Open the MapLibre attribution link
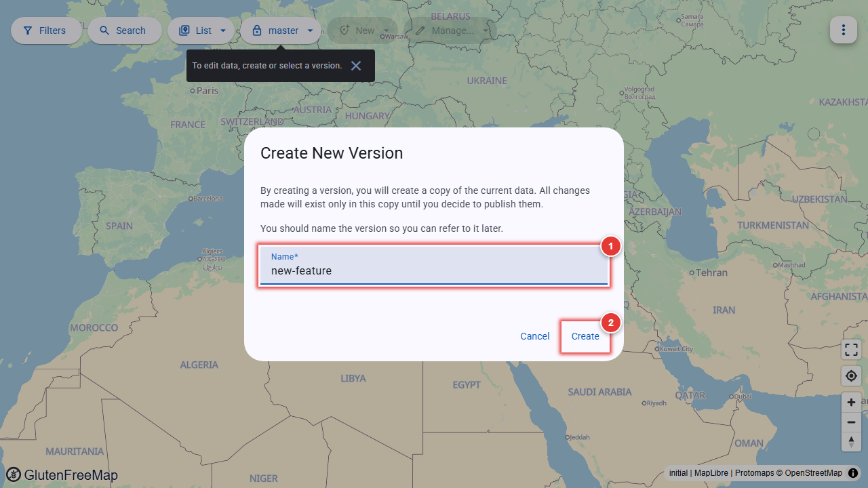This screenshot has height=488, width=868. coord(711,473)
